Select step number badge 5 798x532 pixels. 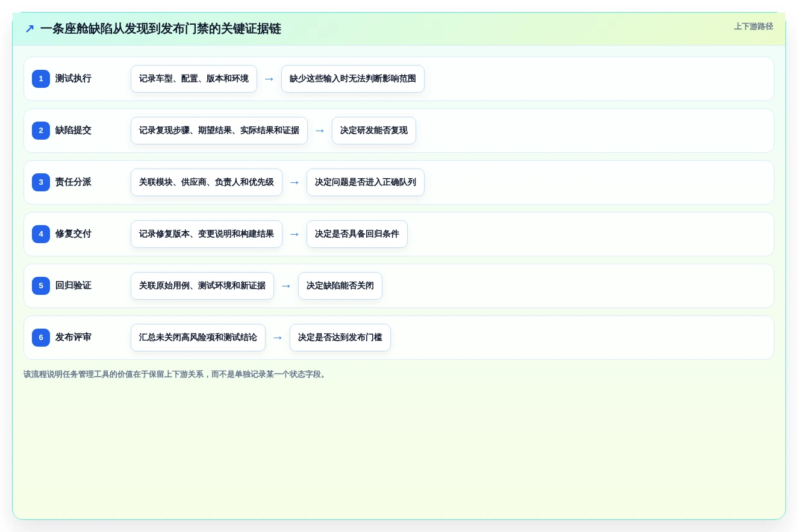point(41,286)
